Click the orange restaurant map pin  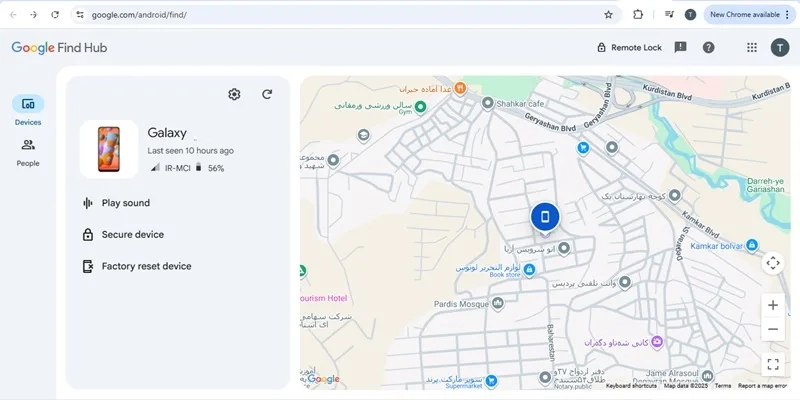click(x=460, y=88)
